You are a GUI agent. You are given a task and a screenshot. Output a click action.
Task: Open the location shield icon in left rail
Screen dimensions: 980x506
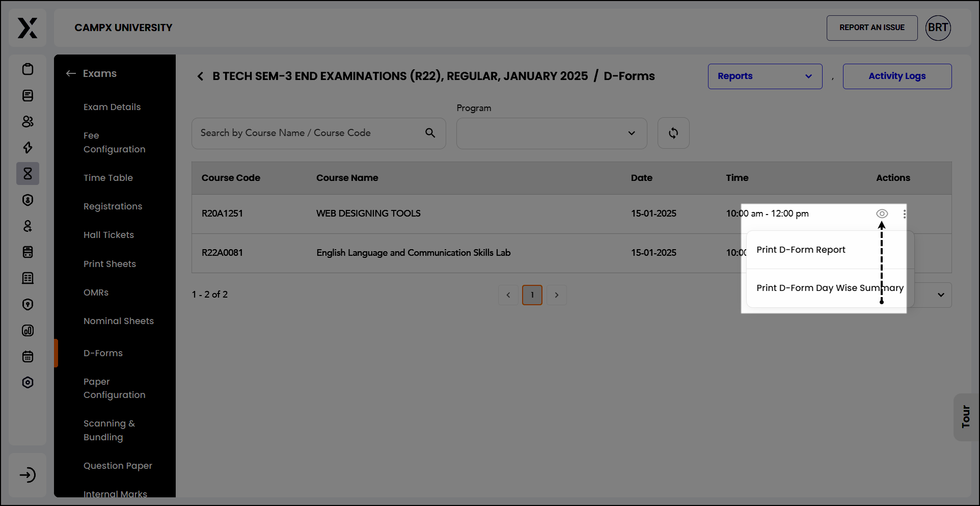coord(28,304)
